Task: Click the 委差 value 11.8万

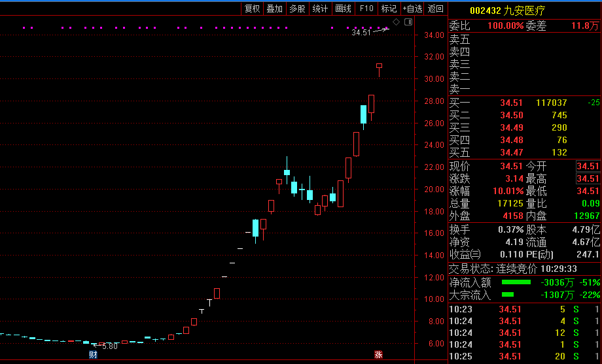Action: click(x=585, y=26)
